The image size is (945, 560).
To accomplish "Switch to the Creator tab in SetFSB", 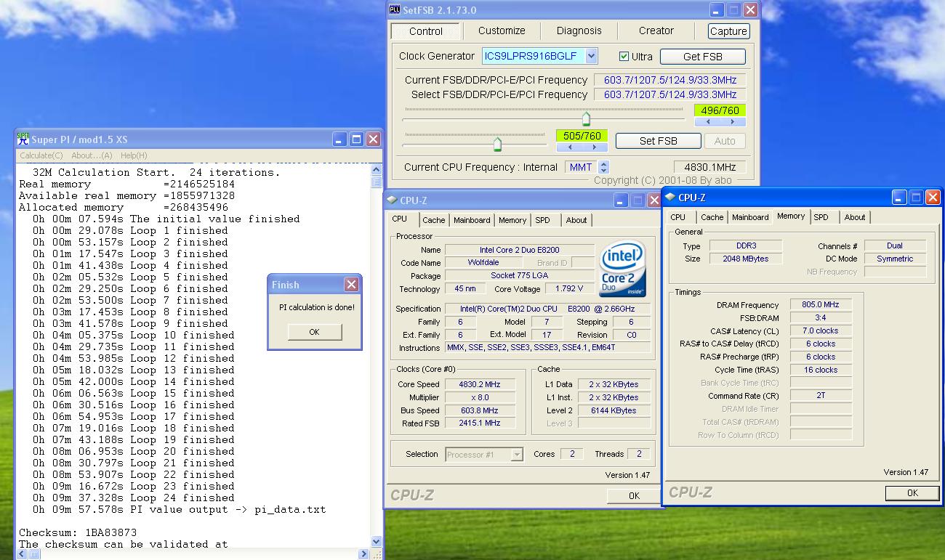I will pos(656,31).
